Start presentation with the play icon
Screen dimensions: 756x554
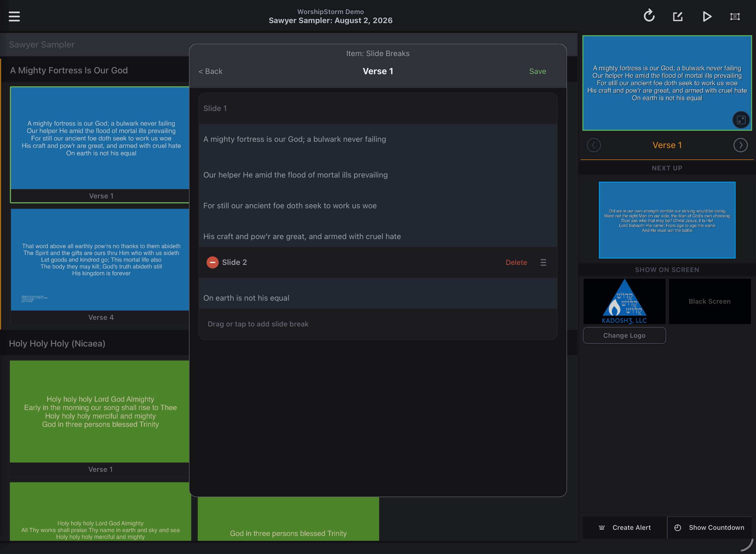pyautogui.click(x=707, y=16)
